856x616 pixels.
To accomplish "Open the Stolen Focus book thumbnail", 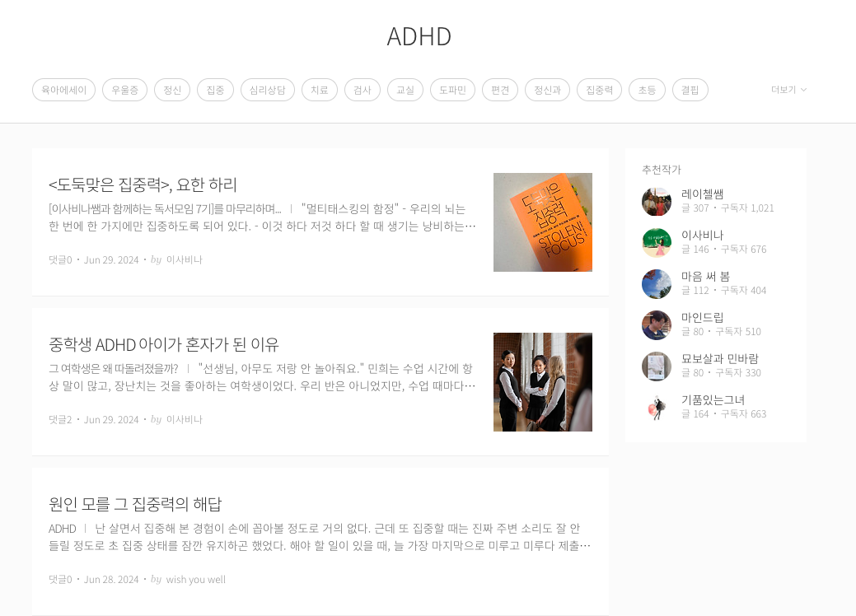I will click(x=543, y=222).
